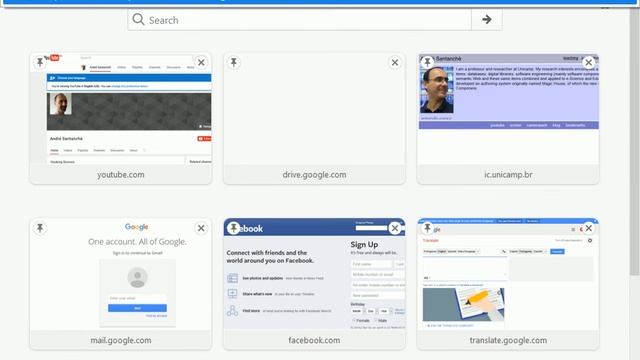Viewport: 640px width, 360px height.
Task: Submit search with the arrow button
Action: pos(487,20)
